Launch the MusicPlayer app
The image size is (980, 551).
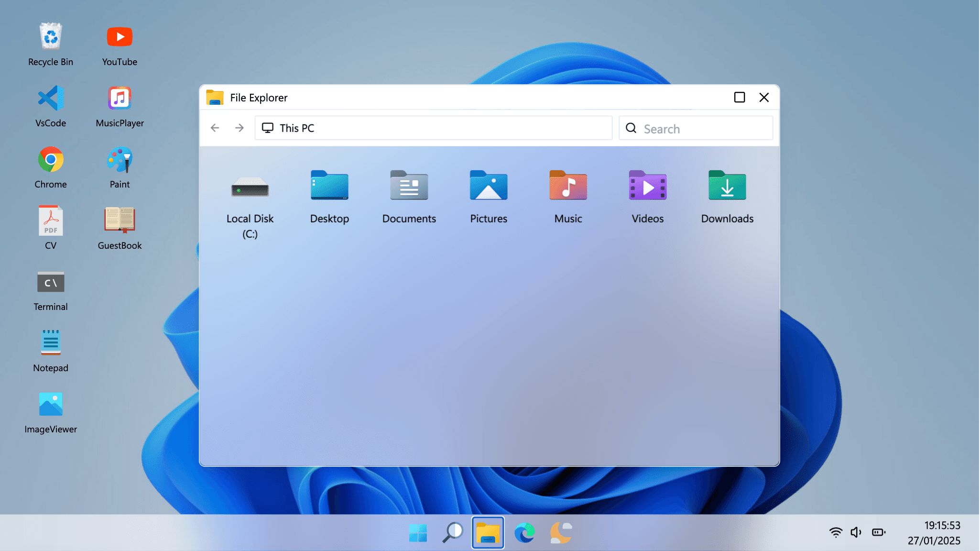[x=119, y=98]
